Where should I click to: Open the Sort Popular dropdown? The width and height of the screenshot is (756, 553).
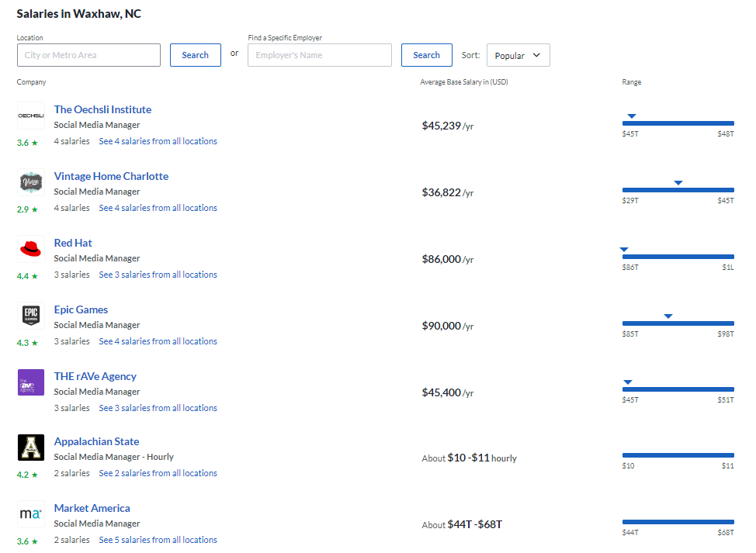(518, 55)
